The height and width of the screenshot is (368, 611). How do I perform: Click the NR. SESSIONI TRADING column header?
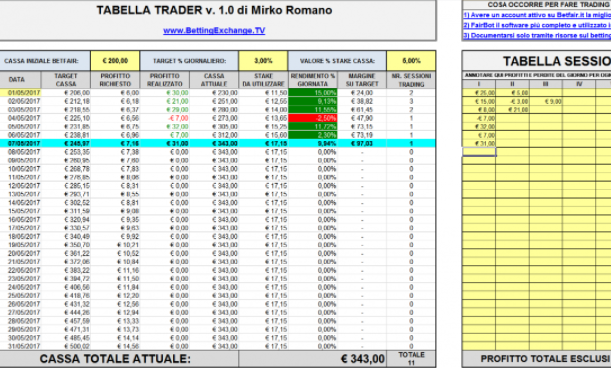pyautogui.click(x=411, y=80)
